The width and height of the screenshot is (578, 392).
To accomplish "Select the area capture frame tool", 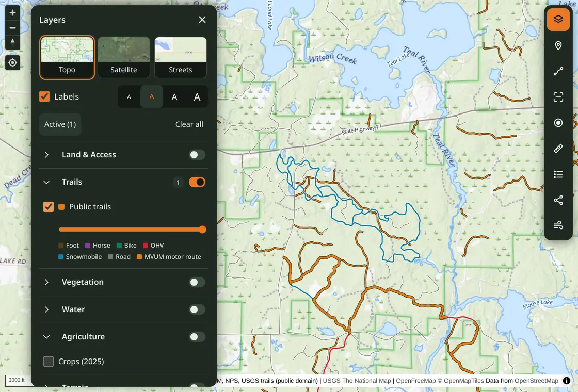I will [558, 97].
